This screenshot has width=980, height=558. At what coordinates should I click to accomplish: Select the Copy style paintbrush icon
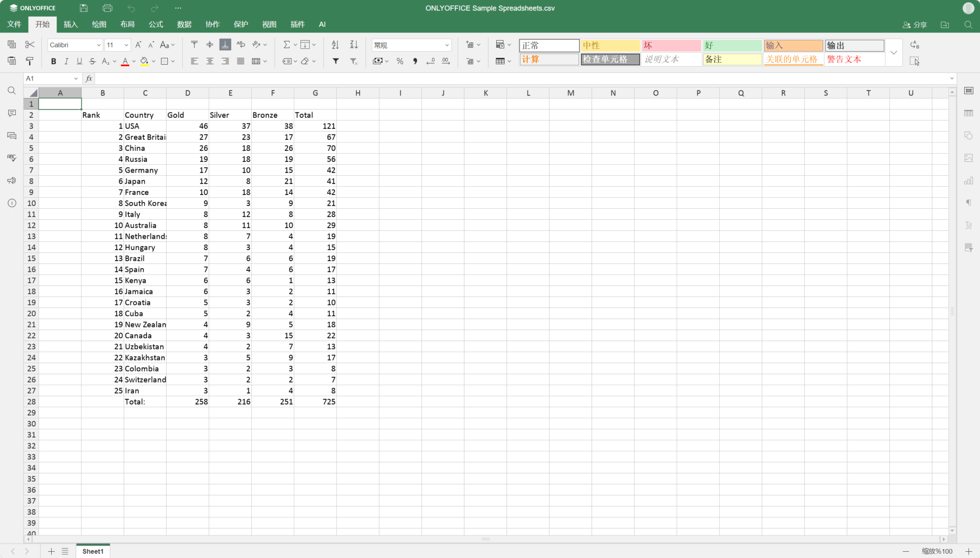(30, 61)
